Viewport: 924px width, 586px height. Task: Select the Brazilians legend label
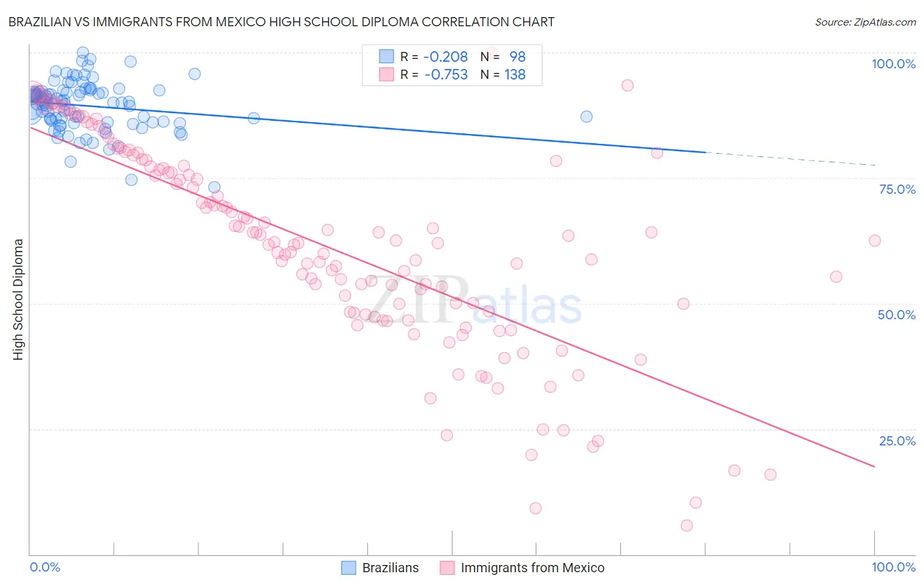(390, 568)
